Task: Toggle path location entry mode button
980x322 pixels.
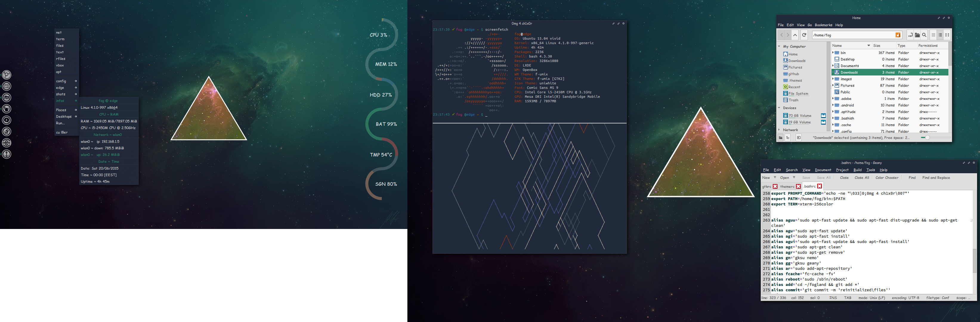Action: click(911, 35)
